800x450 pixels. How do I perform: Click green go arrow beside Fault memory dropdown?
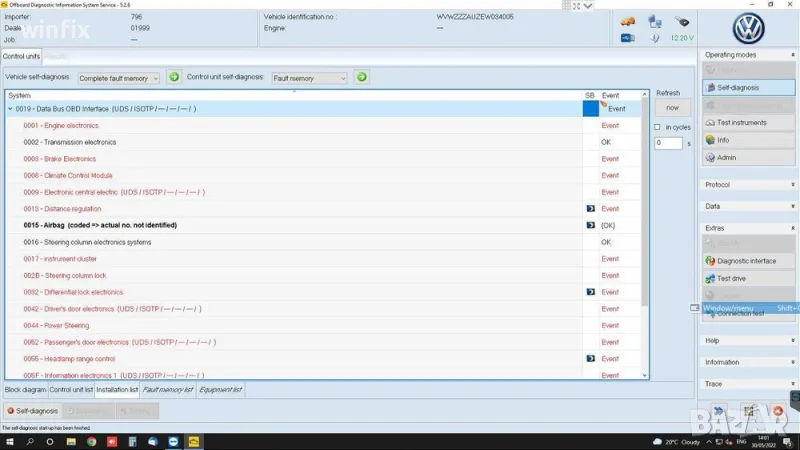click(x=362, y=77)
